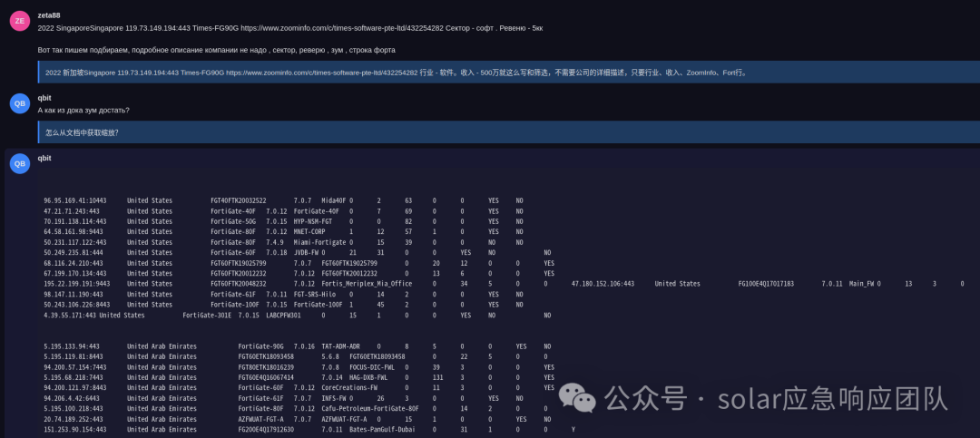Open the zoominfo.com link in zeta88's message
Screen dimensions: 980x438
342,29
